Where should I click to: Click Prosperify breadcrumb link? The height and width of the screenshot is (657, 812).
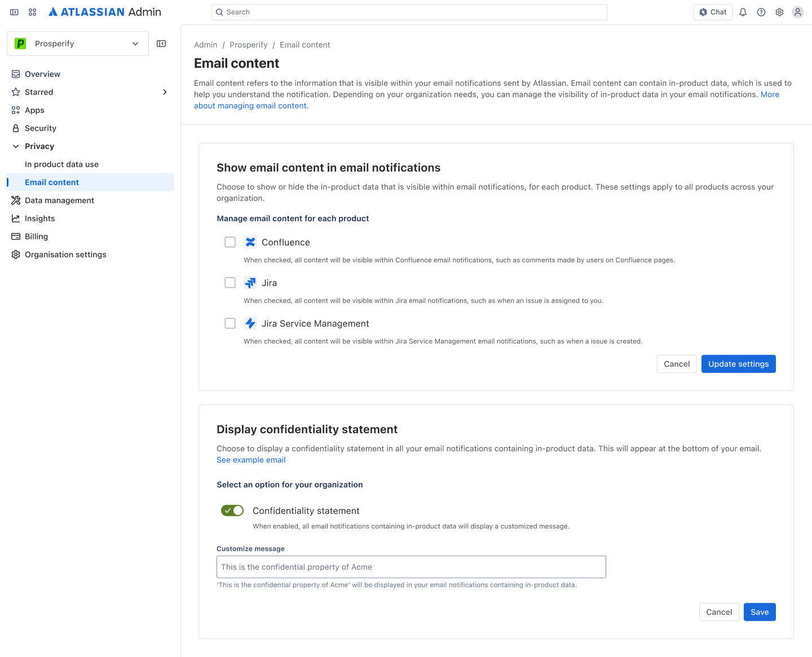point(249,45)
